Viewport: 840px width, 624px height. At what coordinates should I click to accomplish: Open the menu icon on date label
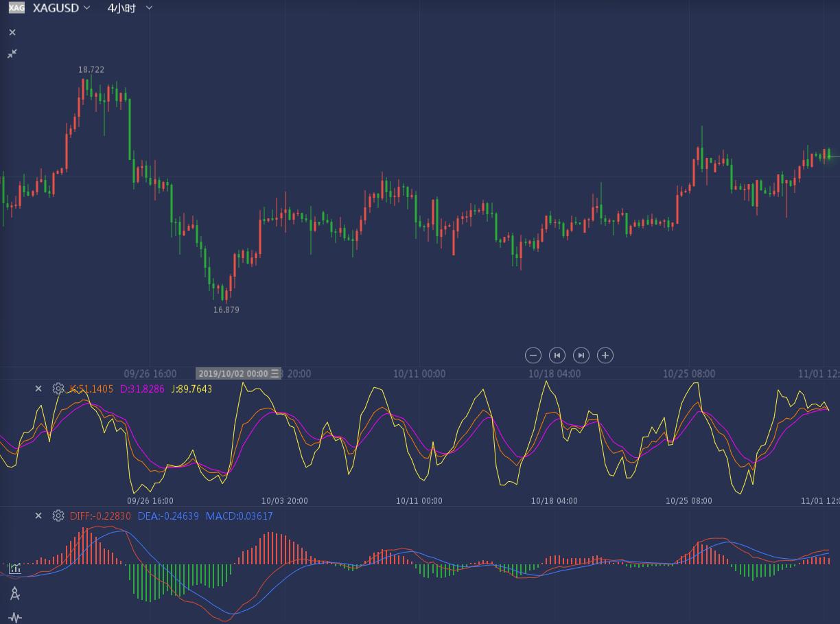pos(275,373)
